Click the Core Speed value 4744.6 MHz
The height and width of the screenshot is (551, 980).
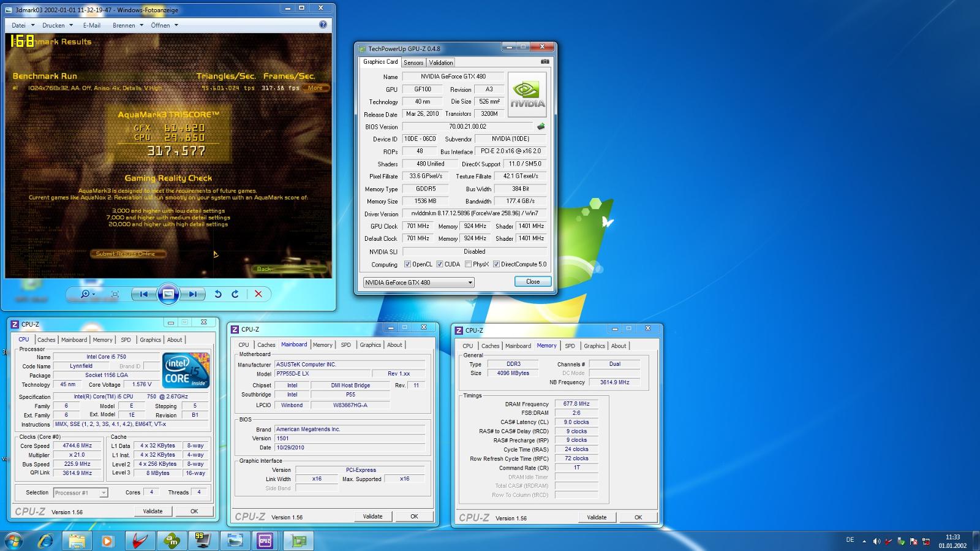pos(77,446)
